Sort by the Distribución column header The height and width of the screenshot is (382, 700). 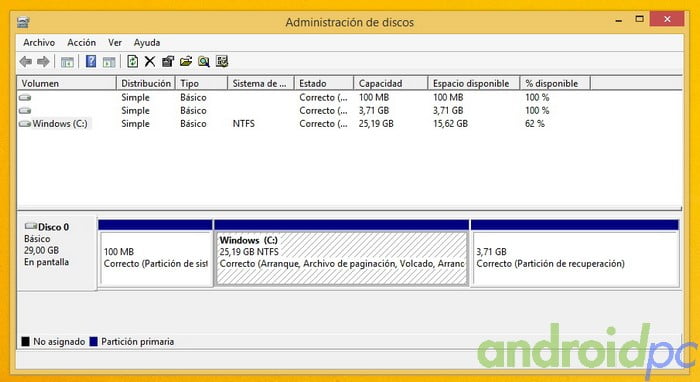146,83
